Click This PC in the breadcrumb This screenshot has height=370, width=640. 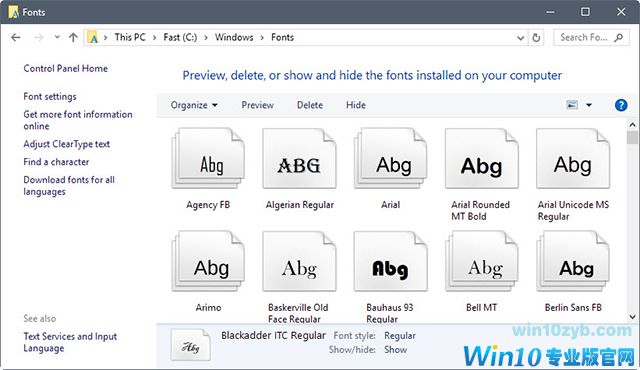[130, 38]
